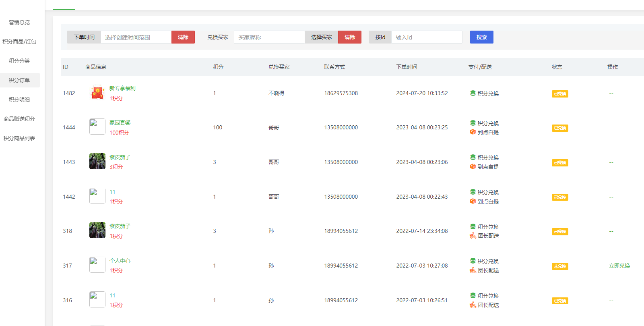
Task: Open the 积分分类 sidebar item
Action: click(19, 61)
